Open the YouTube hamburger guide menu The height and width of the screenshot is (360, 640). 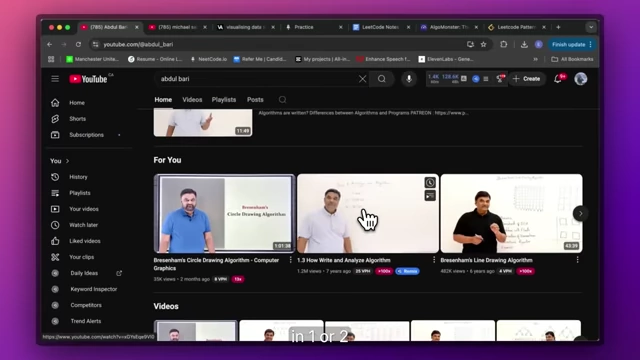coord(55,79)
